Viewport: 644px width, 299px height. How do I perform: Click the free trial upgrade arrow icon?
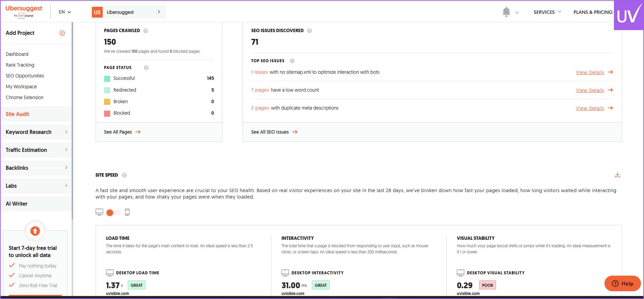coord(35,231)
